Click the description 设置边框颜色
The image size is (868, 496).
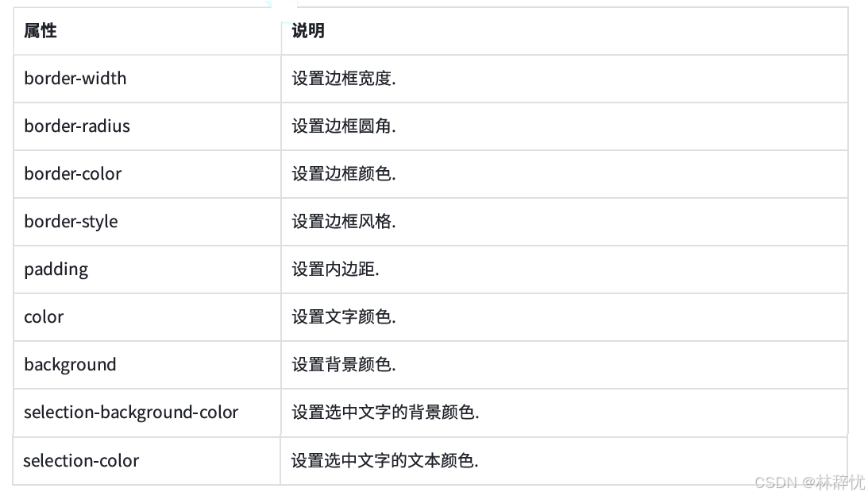pos(344,174)
